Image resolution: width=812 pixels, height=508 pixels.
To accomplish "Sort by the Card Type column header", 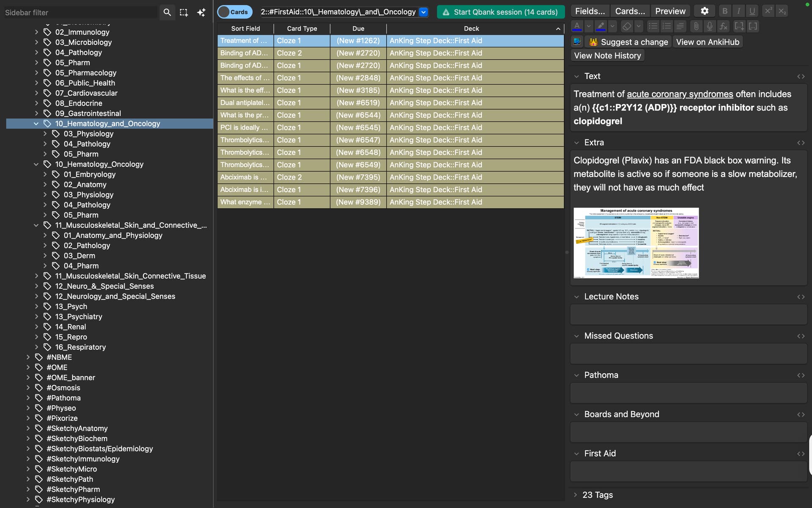I will pos(302,28).
